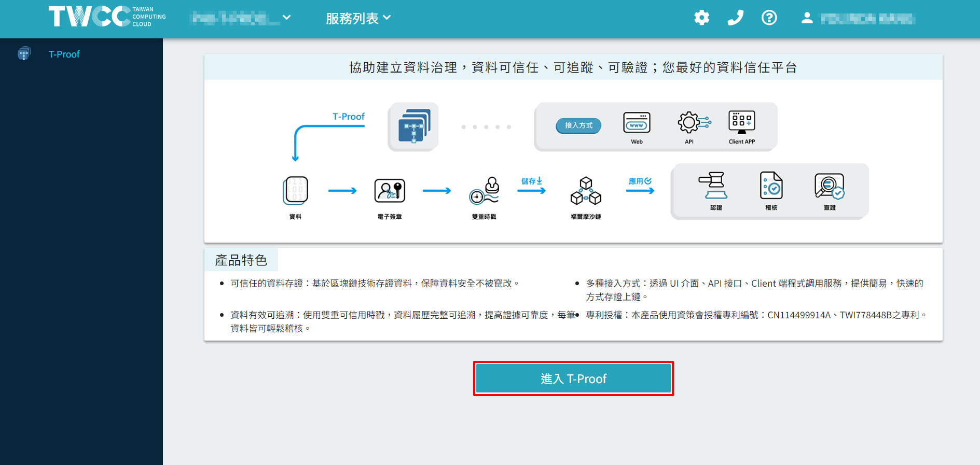This screenshot has width=980, height=465.
Task: Click the 雙重時戳 timestamp icon
Action: [x=484, y=191]
